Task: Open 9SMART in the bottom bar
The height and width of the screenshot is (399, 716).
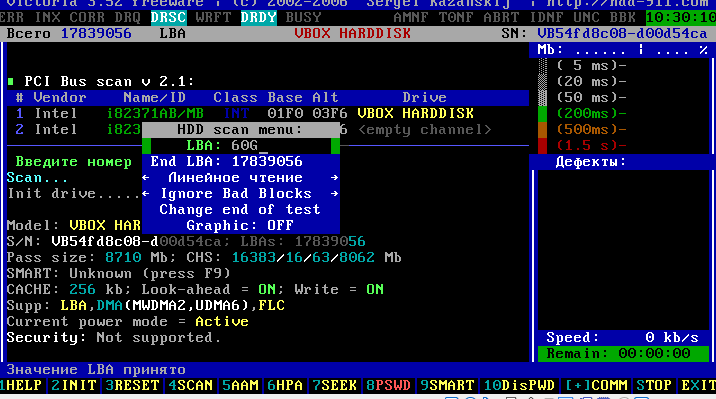Action: tap(447, 385)
